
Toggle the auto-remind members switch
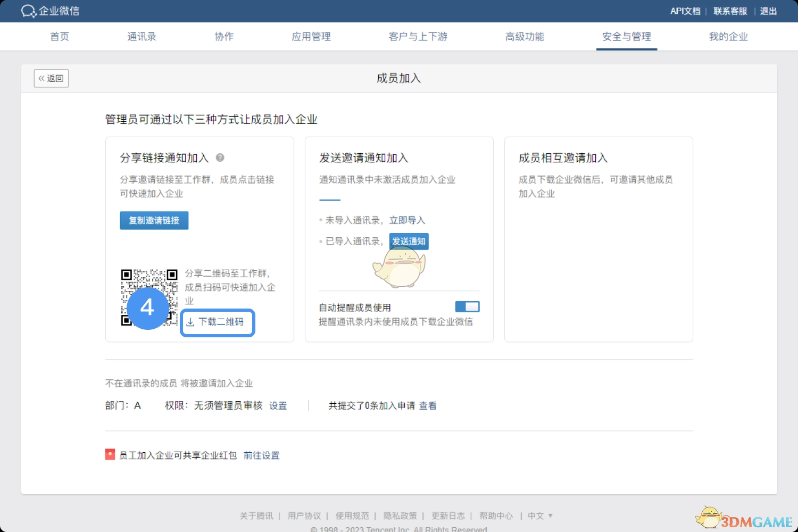pyautogui.click(x=467, y=307)
